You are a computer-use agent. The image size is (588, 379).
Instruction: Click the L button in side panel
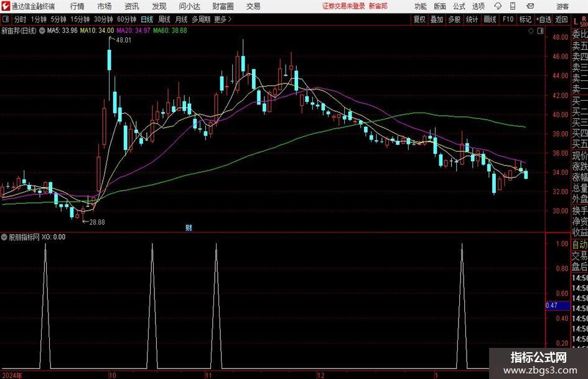(x=576, y=21)
